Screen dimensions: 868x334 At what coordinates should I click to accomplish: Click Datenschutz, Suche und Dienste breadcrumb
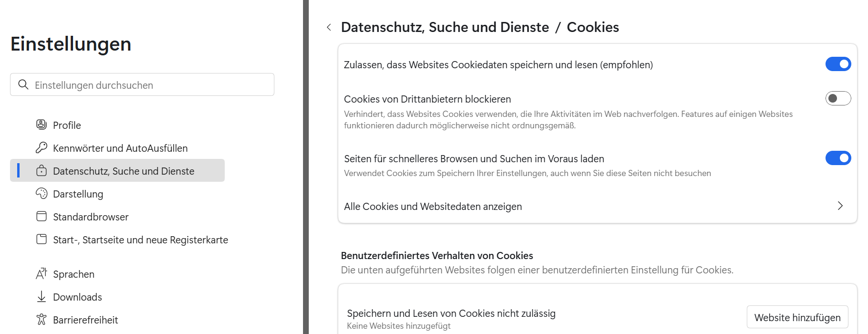[x=445, y=27]
